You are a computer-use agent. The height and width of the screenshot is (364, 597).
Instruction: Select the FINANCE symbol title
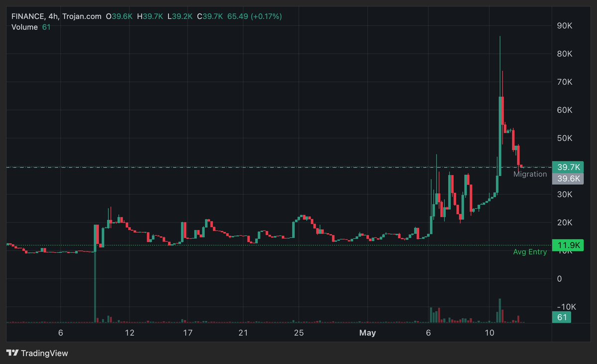click(x=28, y=16)
